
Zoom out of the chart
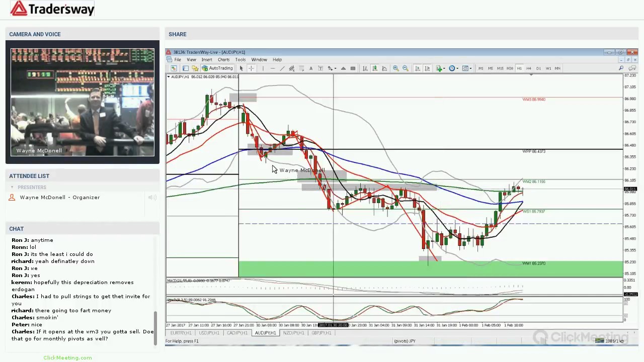(406, 68)
